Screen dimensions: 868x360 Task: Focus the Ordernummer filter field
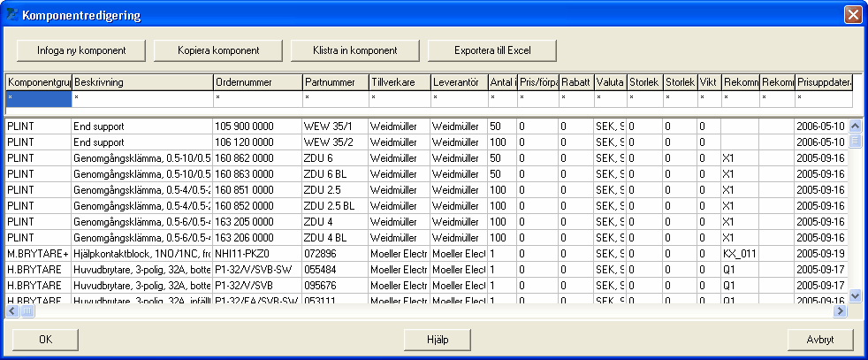pyautogui.click(x=257, y=98)
